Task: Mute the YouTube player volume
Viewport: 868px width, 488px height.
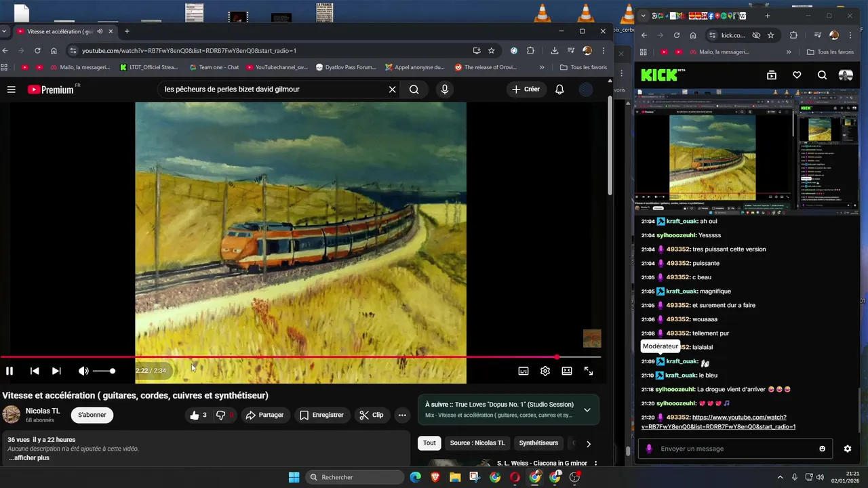Action: coord(83,371)
